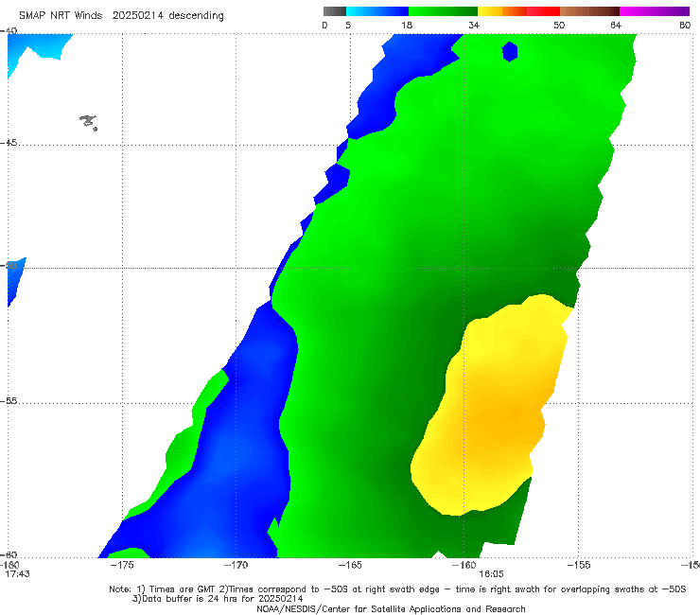This screenshot has height=615, width=700.
Task: Click the '18' label under the color bar
Action: click(407, 26)
